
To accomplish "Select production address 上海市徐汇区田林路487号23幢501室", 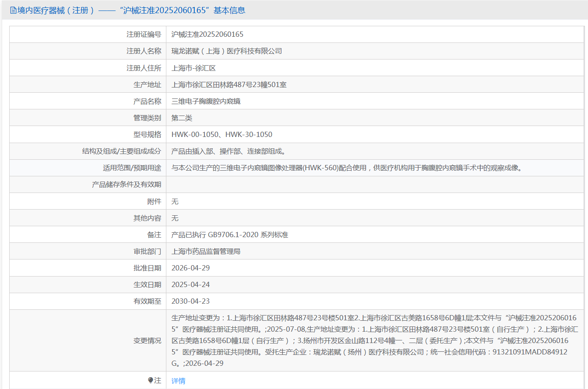I will [x=229, y=84].
